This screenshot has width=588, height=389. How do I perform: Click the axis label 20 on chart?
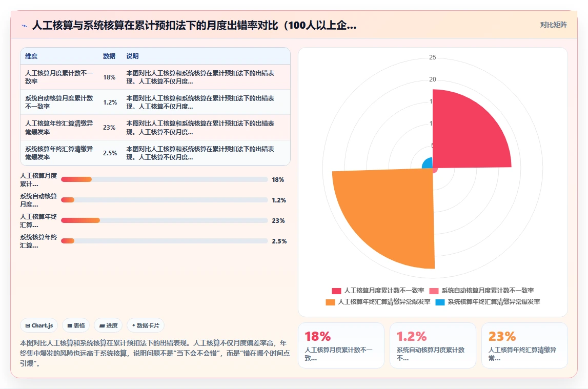pos(432,79)
